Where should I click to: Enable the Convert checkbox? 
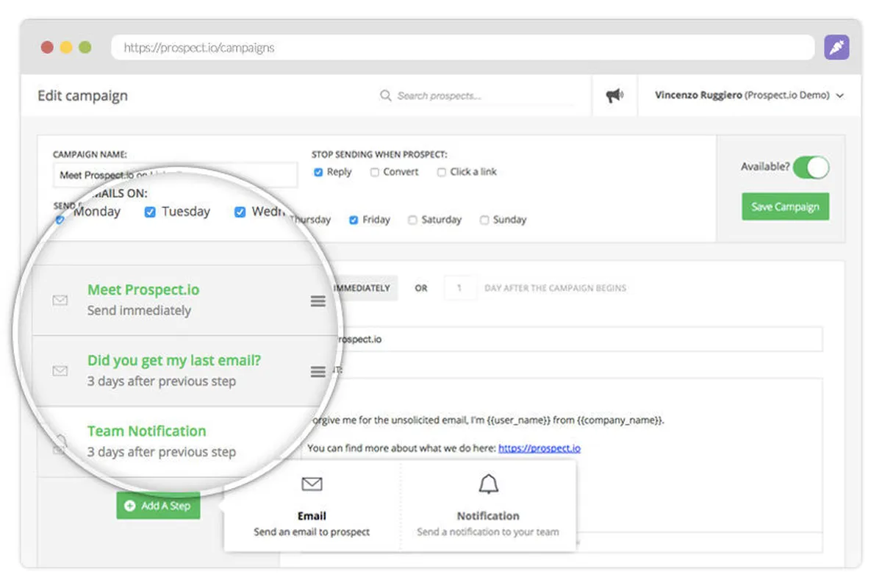(x=375, y=172)
